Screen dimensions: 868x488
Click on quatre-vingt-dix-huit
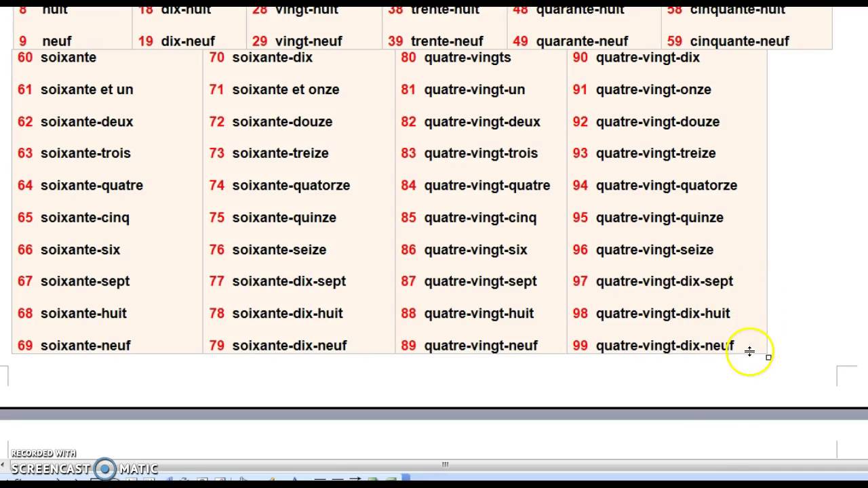663,313
